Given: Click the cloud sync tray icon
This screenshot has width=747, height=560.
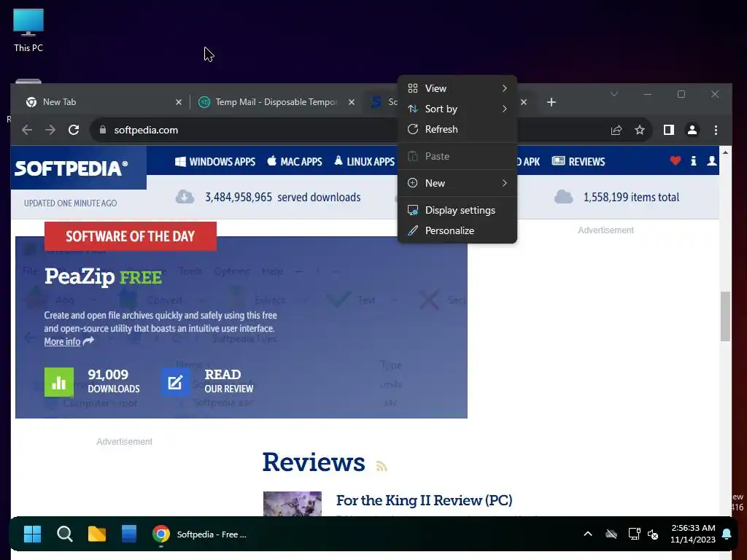Looking at the screenshot, I should (x=611, y=534).
